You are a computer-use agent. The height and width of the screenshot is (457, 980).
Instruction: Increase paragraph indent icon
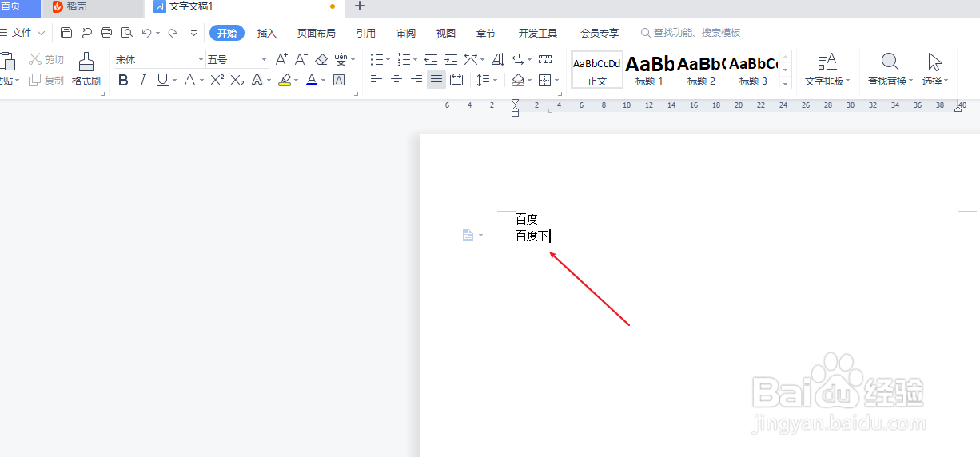point(451,59)
